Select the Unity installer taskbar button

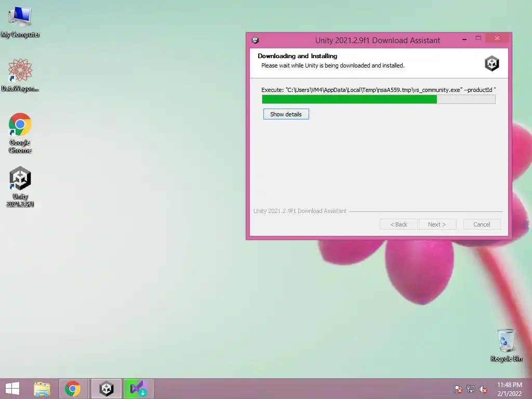click(x=106, y=389)
